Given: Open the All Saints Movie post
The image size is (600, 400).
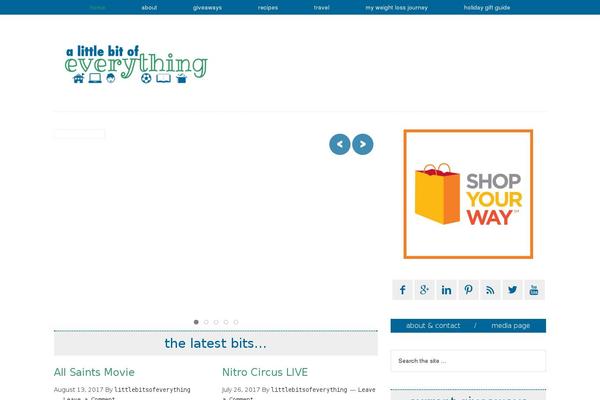Looking at the screenshot, I should click(x=94, y=372).
